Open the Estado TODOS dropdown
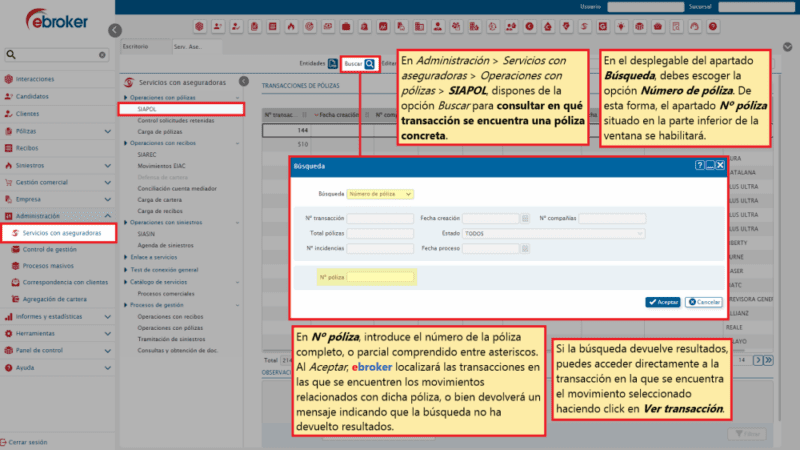 (554, 234)
